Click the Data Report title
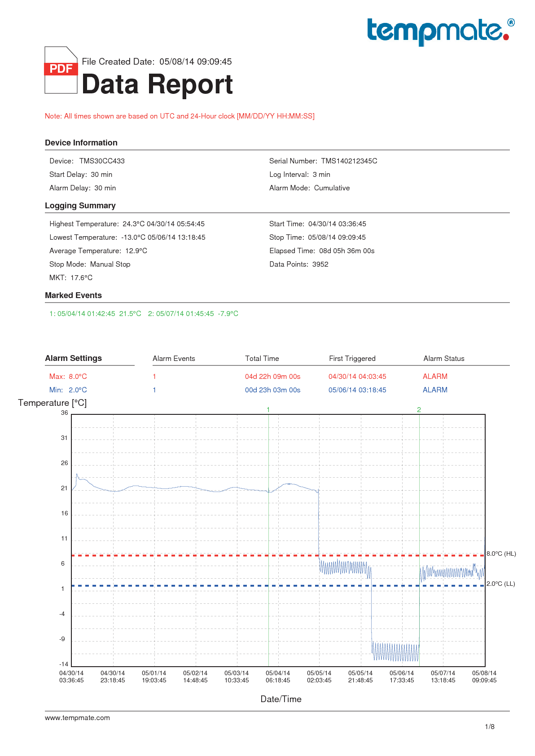 click(157, 84)
